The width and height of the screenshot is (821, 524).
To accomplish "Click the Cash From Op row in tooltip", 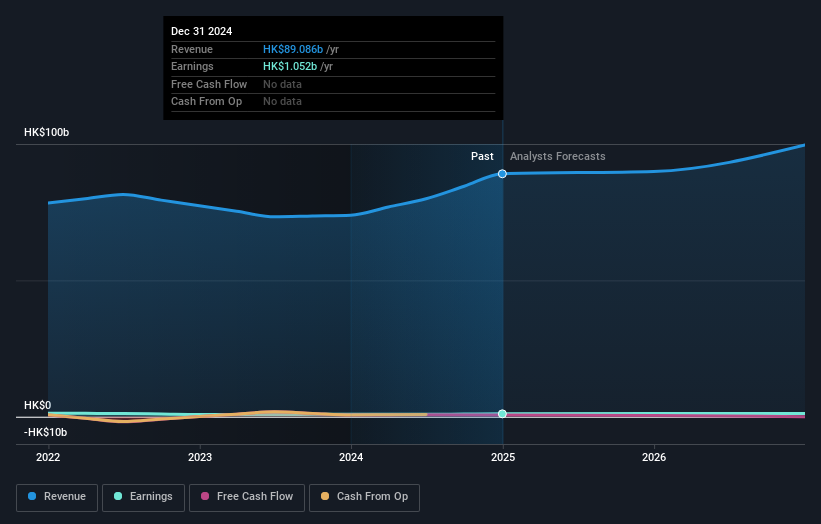I will (x=333, y=102).
